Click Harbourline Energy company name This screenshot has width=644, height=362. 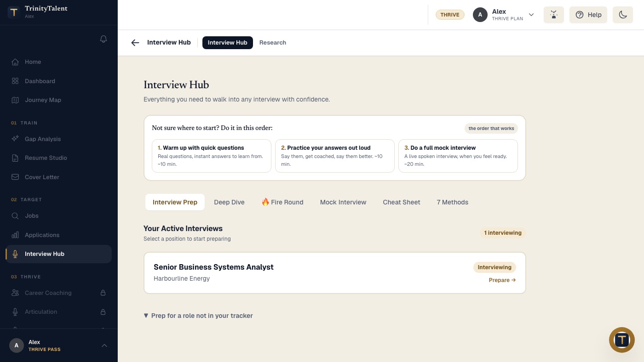(x=182, y=278)
